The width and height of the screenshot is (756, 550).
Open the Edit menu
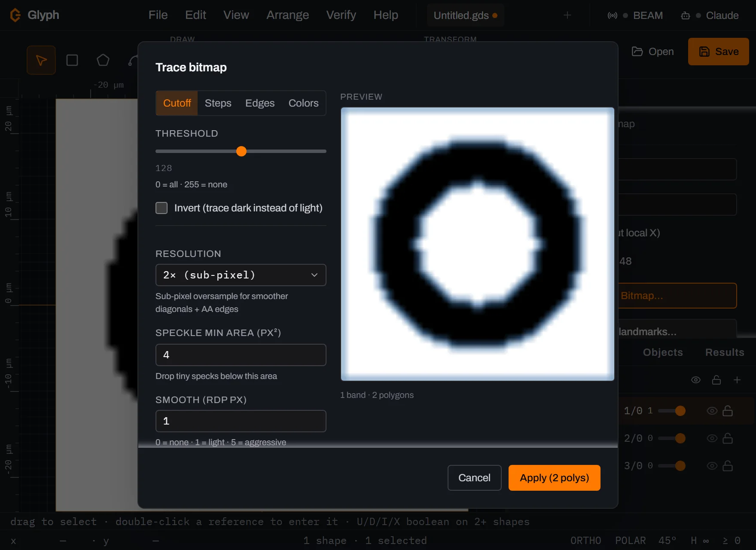[195, 15]
